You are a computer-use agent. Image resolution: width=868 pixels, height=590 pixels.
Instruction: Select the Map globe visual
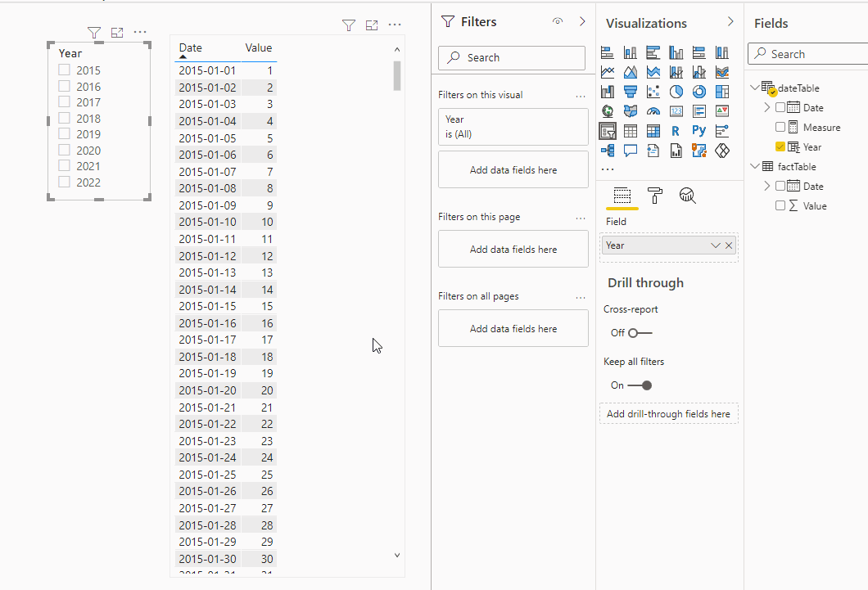tap(608, 111)
